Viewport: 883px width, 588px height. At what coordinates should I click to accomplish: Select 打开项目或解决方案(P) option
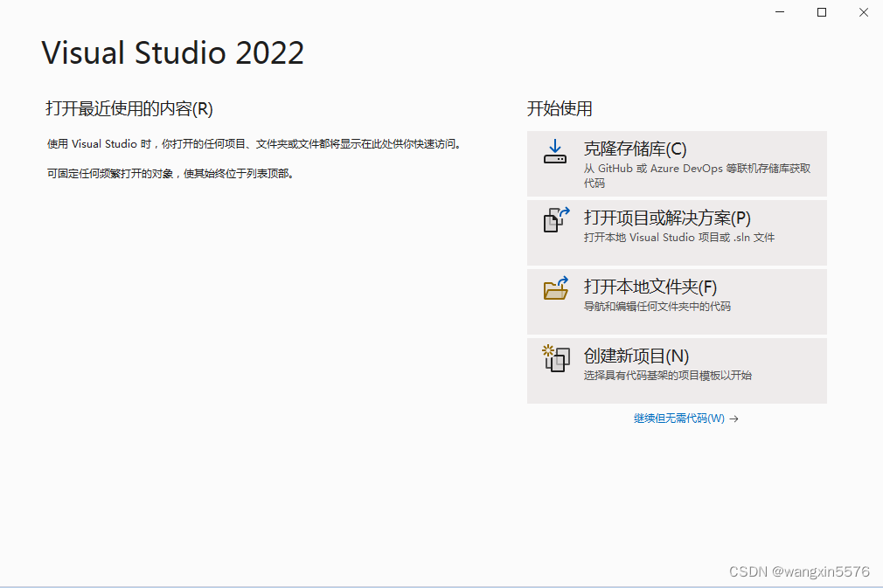(x=677, y=232)
